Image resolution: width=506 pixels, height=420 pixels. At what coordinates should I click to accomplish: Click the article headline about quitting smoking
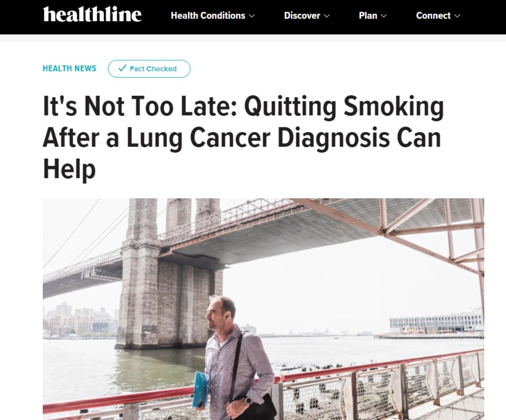(x=243, y=137)
